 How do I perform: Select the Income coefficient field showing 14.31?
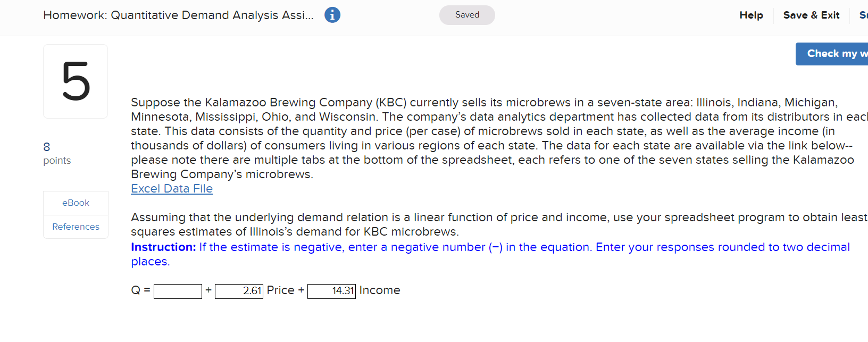(331, 291)
